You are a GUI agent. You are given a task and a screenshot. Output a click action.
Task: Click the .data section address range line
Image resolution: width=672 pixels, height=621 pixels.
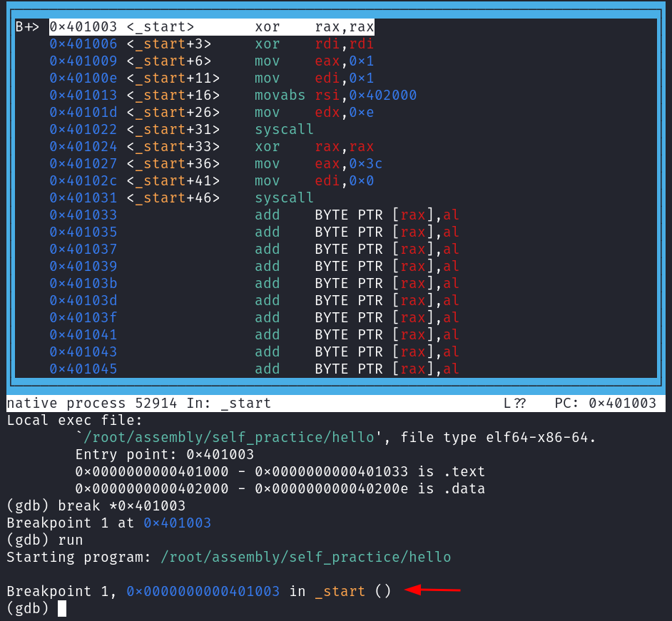click(x=280, y=488)
